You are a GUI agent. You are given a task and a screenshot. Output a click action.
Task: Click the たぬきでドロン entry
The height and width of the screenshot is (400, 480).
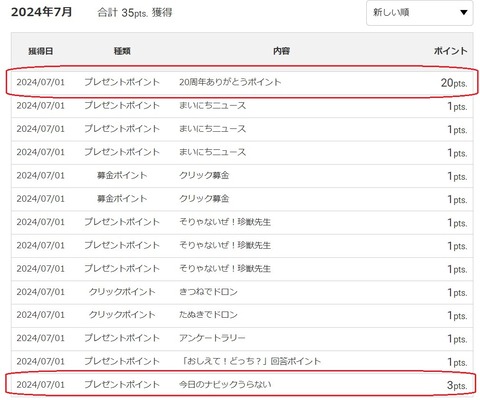[x=208, y=315]
